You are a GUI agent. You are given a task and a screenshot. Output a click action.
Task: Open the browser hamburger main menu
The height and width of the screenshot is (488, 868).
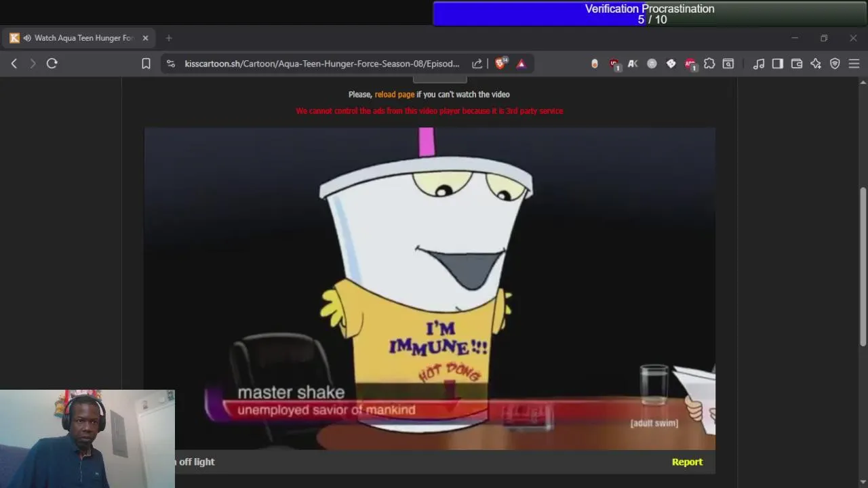click(854, 64)
